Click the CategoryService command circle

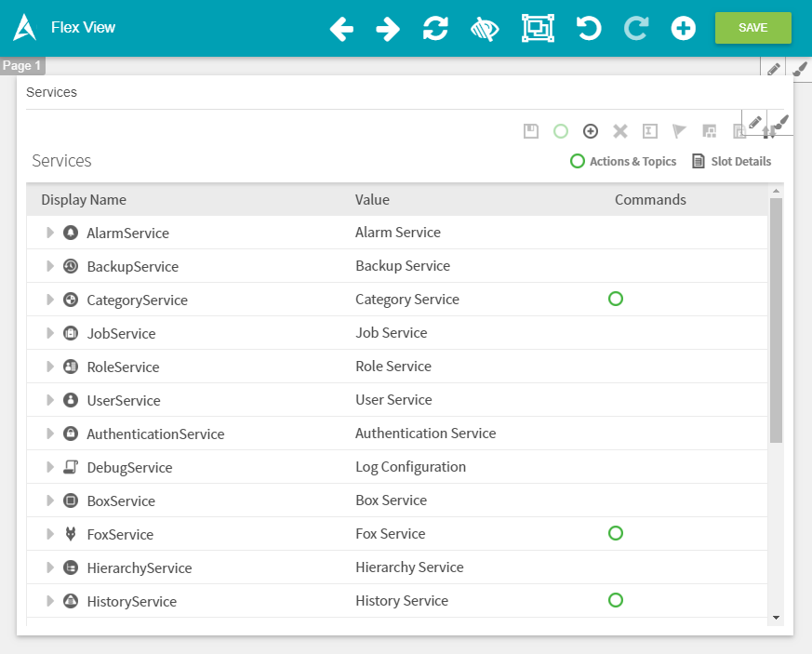pyautogui.click(x=615, y=299)
